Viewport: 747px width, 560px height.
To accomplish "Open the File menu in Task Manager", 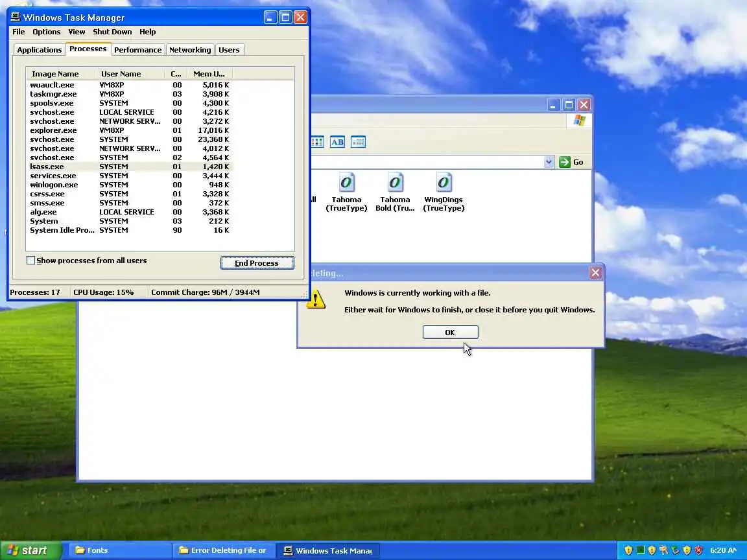I will [19, 32].
